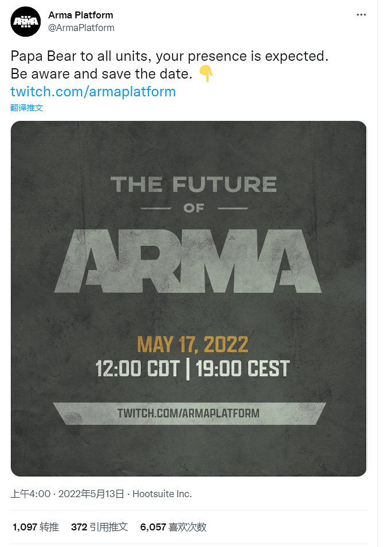
Task: Open the three-dot more options menu
Action: (x=361, y=15)
